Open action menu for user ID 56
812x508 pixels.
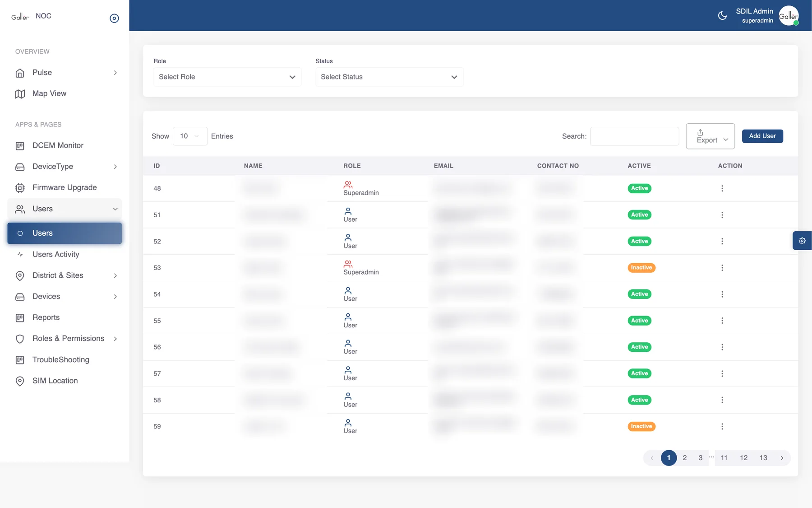point(722,347)
